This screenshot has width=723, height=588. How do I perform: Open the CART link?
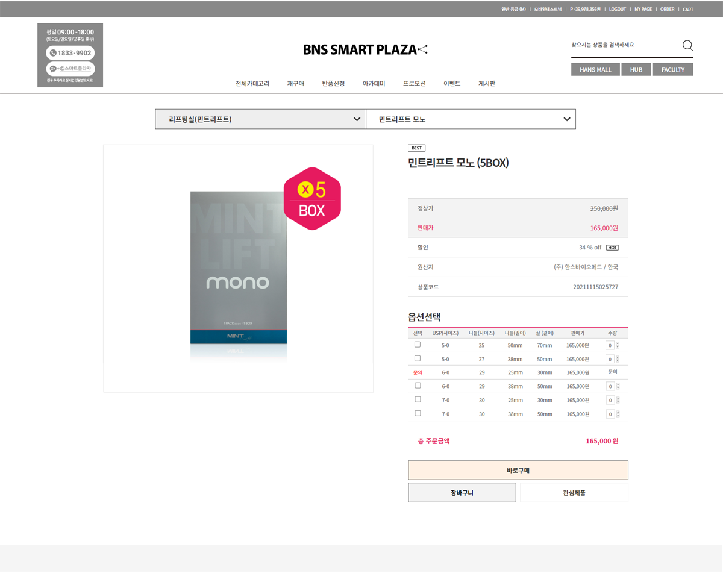click(688, 10)
